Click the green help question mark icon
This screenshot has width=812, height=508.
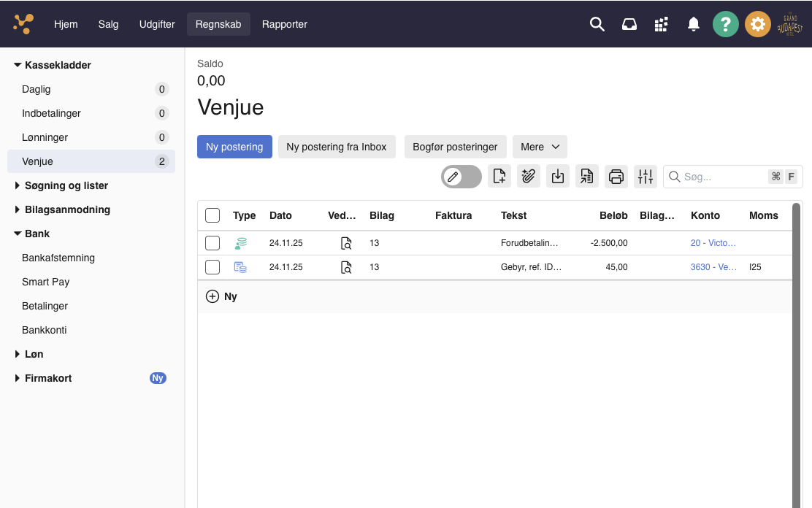pyautogui.click(x=725, y=24)
